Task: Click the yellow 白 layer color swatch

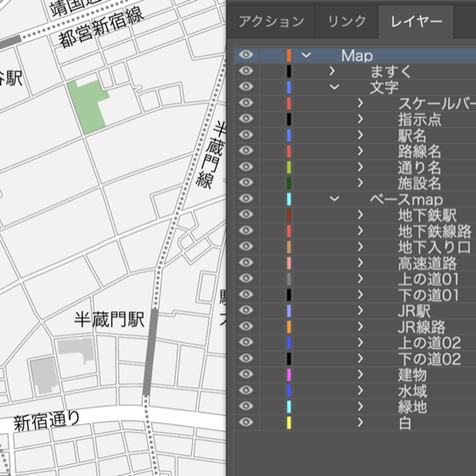Action: click(x=289, y=422)
